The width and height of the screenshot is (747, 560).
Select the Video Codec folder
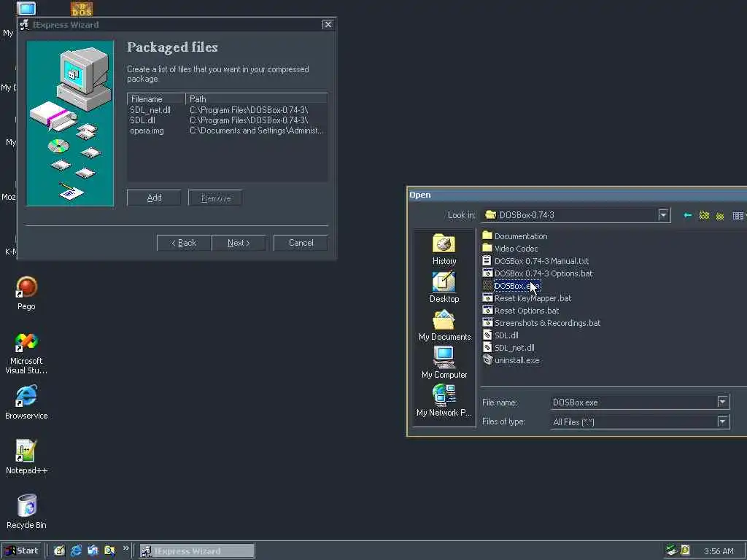[510, 249]
